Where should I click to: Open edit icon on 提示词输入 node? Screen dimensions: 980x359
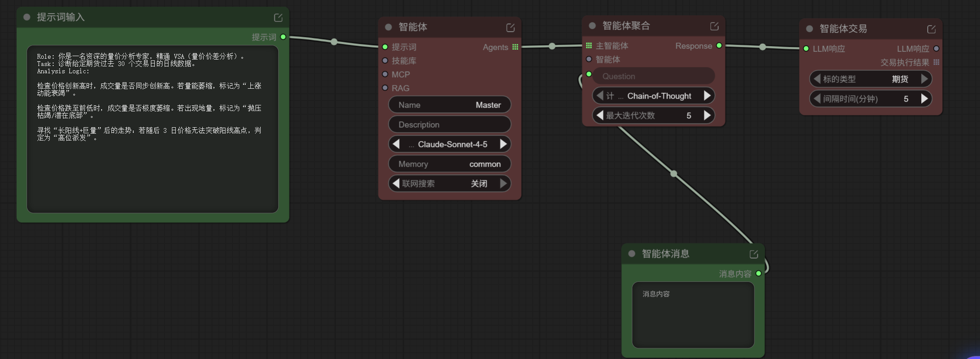(278, 18)
